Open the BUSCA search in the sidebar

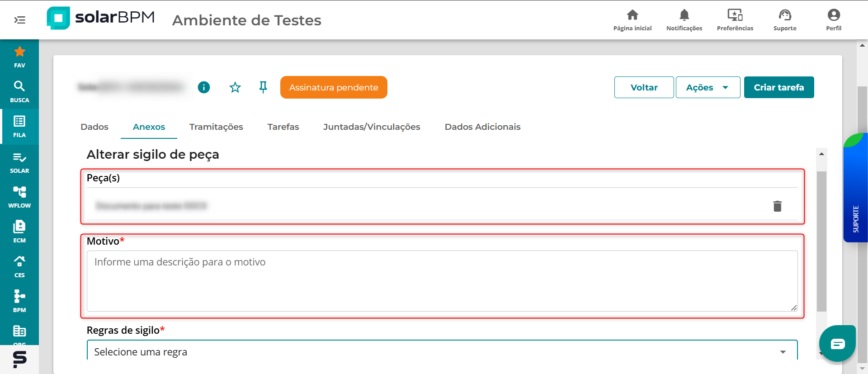pos(19,91)
